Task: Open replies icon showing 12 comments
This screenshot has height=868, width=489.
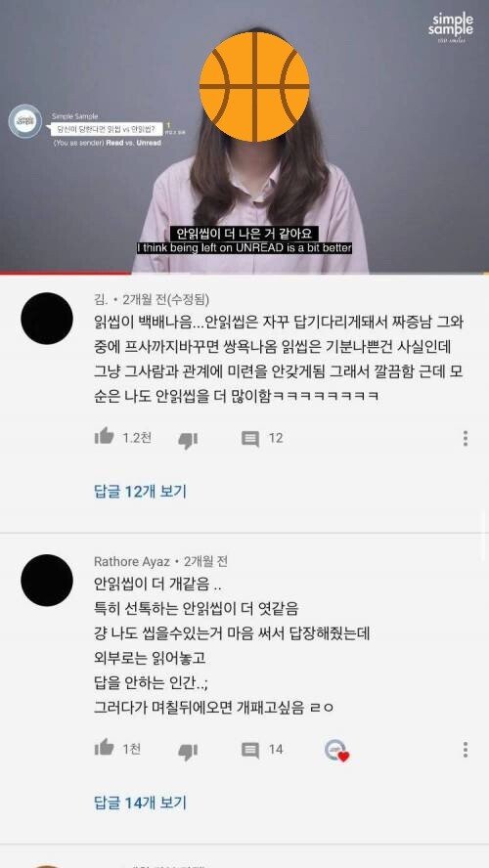Action: coord(250,439)
